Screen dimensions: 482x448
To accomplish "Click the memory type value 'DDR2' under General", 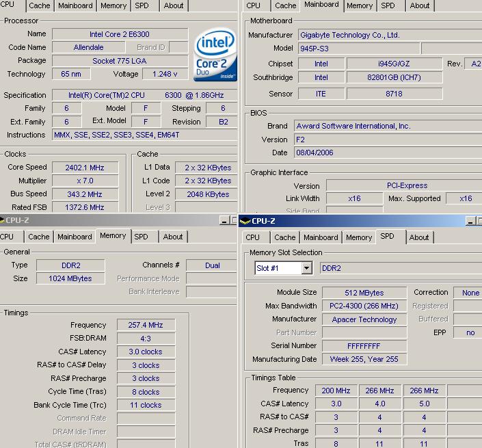I will pyautogui.click(x=70, y=265).
